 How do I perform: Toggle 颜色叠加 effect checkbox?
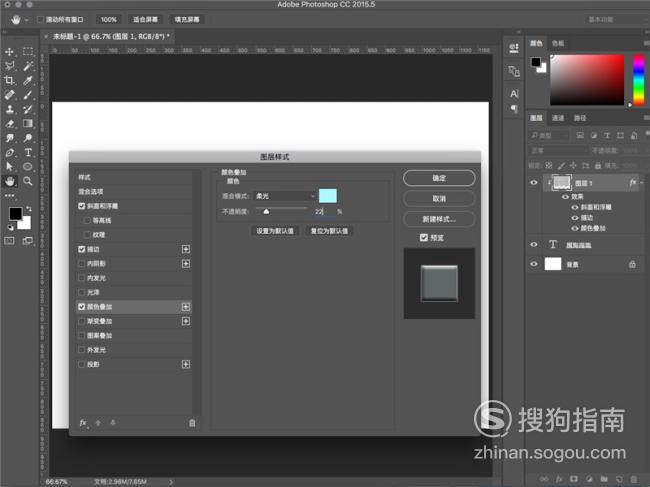point(82,307)
